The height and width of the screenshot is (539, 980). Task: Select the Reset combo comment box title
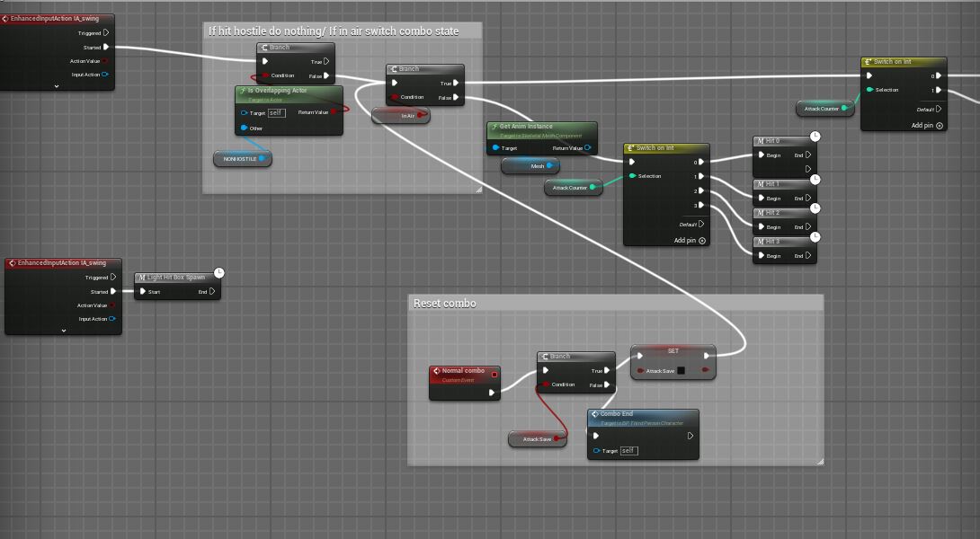(445, 304)
